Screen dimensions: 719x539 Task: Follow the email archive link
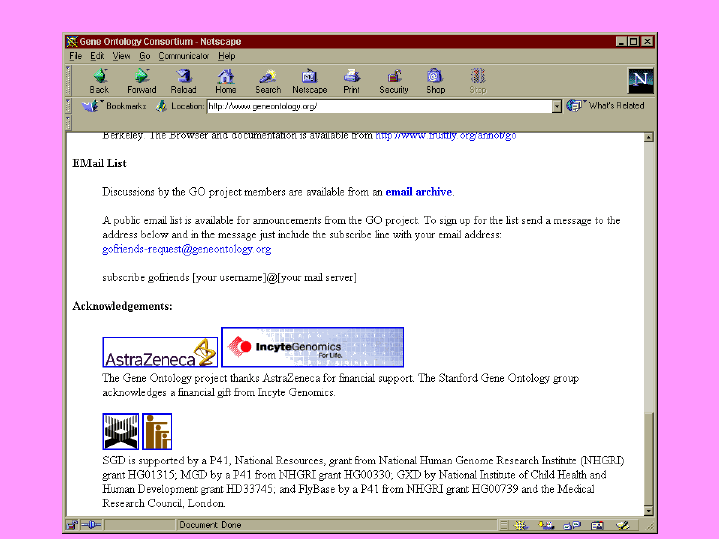tap(418, 192)
